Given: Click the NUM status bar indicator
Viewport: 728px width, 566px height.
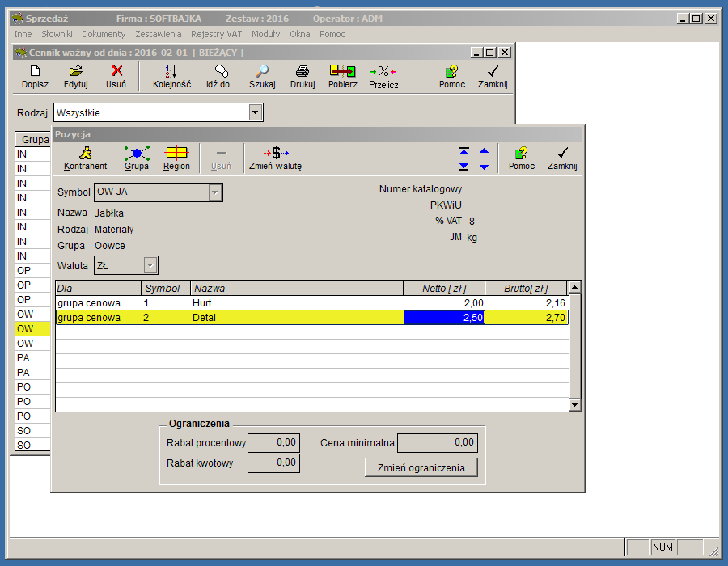Looking at the screenshot, I should (662, 547).
